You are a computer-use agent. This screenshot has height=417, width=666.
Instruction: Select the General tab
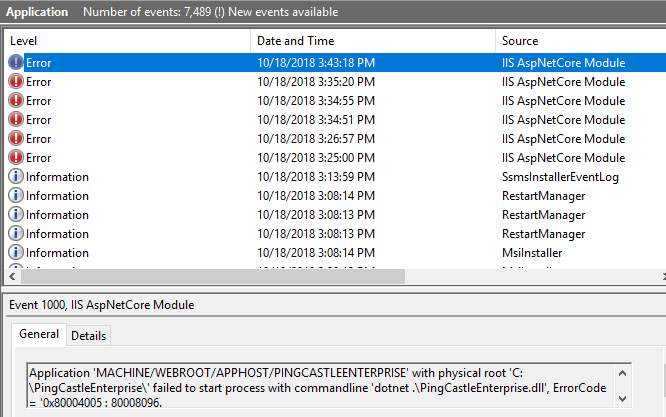pyautogui.click(x=39, y=334)
